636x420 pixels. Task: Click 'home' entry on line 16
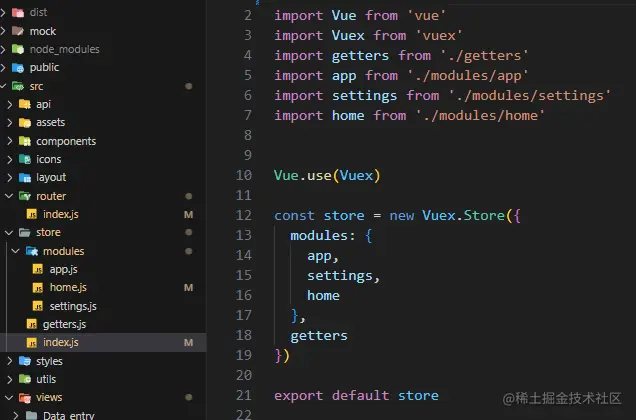click(x=323, y=295)
